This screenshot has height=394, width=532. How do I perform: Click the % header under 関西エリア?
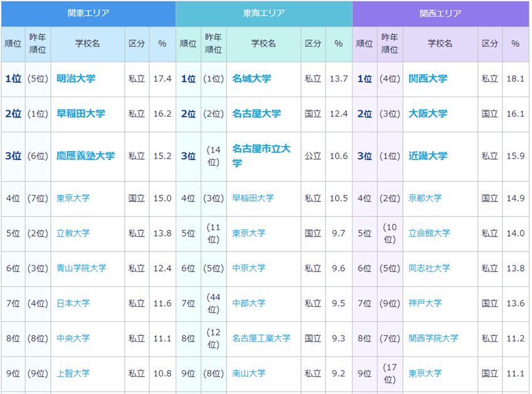point(516,44)
